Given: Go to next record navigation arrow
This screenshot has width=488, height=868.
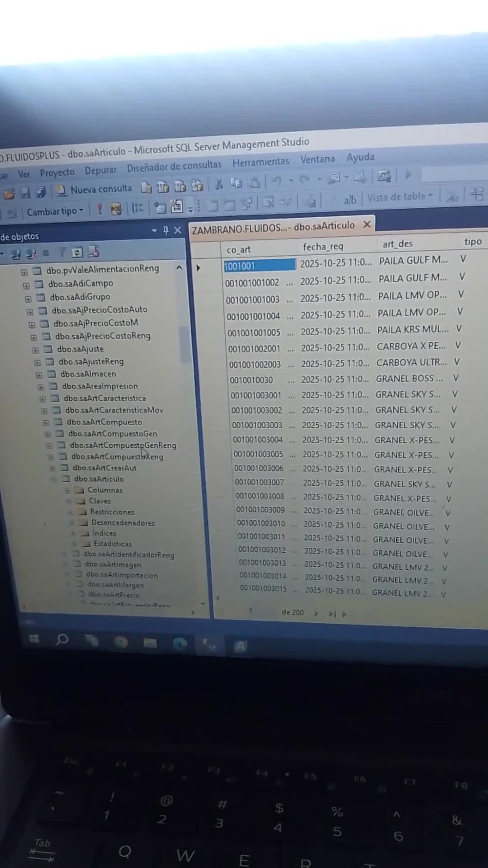Looking at the screenshot, I should click(316, 613).
